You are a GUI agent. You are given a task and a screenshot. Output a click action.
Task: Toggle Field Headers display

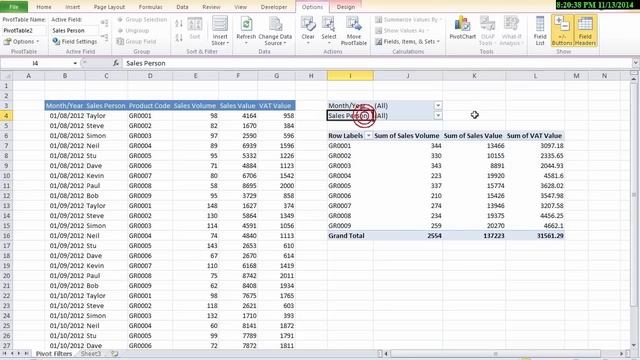[x=585, y=31]
